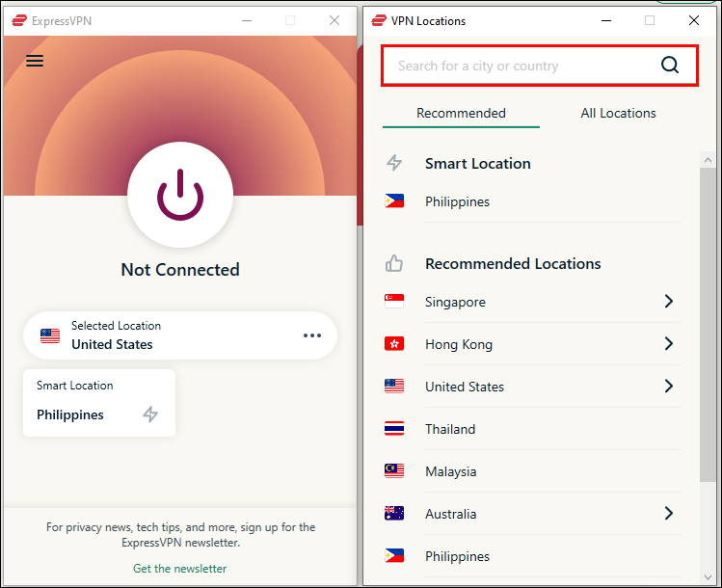Click the Hong Kong flag icon
This screenshot has height=588, width=722.
click(x=394, y=343)
